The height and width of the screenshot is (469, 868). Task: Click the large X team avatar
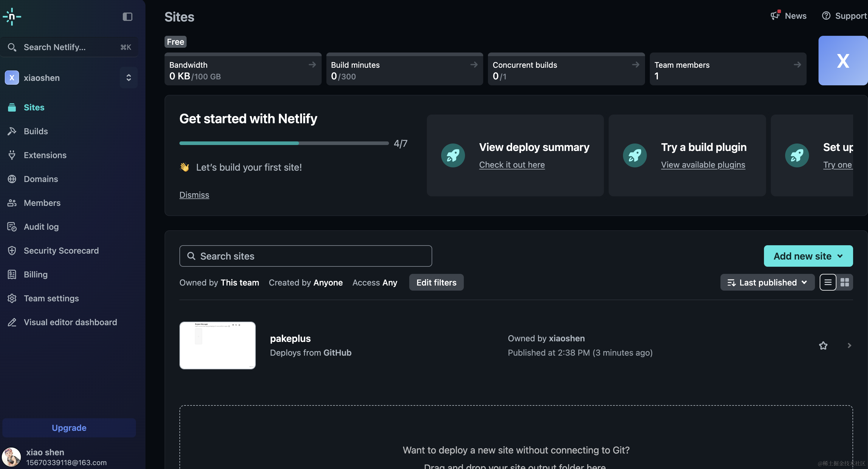click(x=843, y=61)
